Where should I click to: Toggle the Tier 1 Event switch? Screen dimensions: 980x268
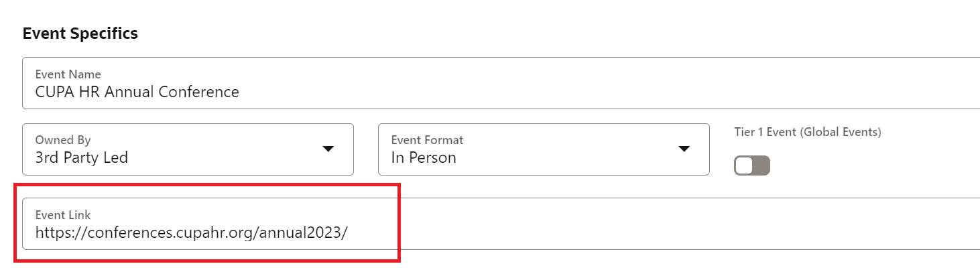752,165
